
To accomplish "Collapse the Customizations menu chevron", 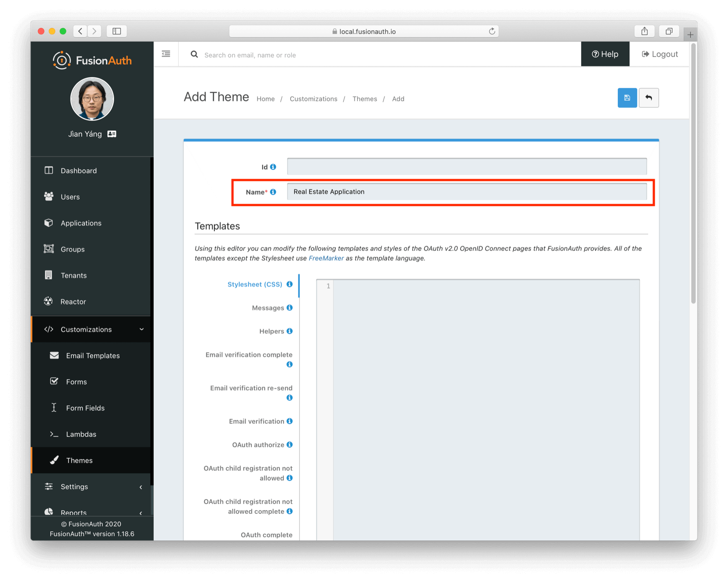I will pos(142,329).
